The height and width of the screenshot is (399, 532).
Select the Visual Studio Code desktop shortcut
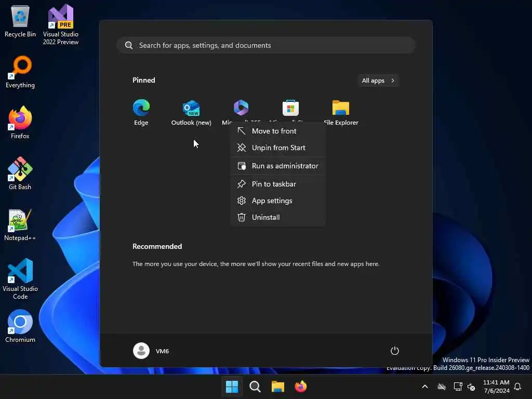[20, 279]
